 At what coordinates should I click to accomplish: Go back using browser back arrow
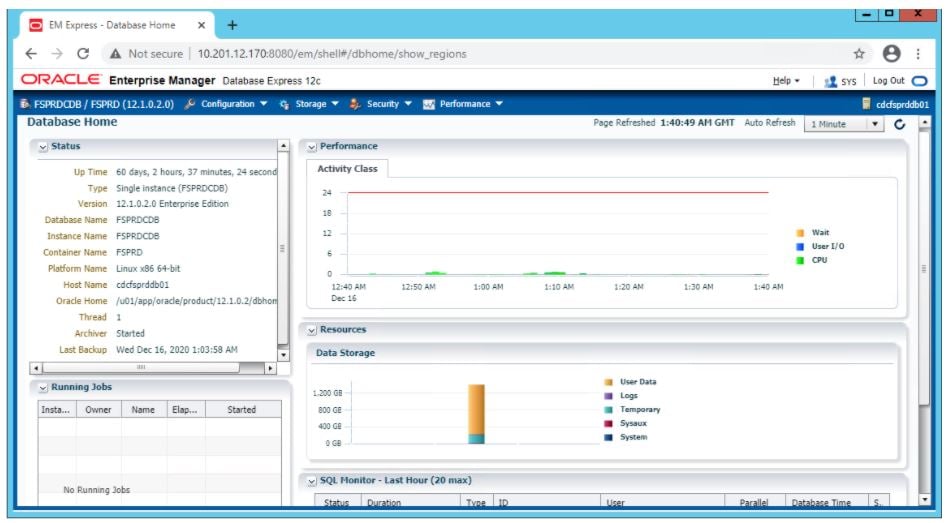31,54
